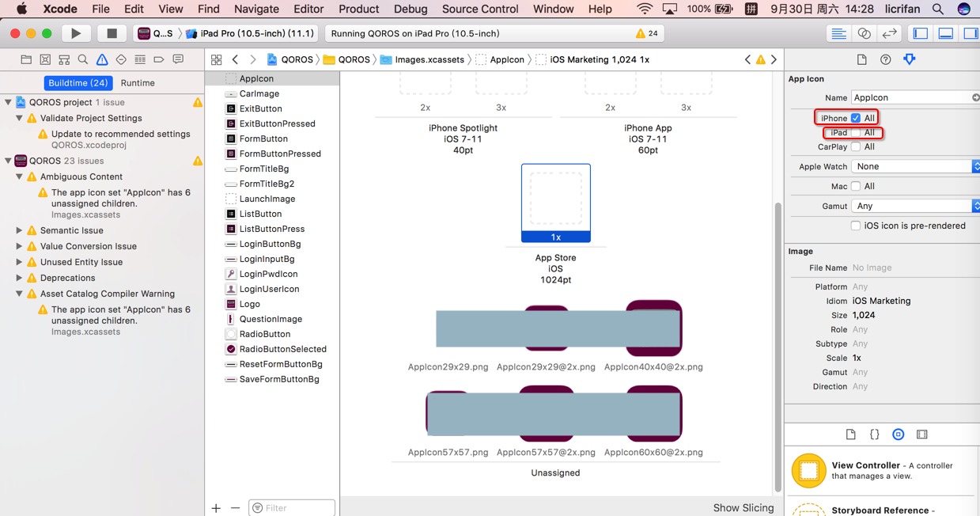The image size is (980, 516).
Task: Select the App Store 1x icon slot
Action: click(556, 203)
